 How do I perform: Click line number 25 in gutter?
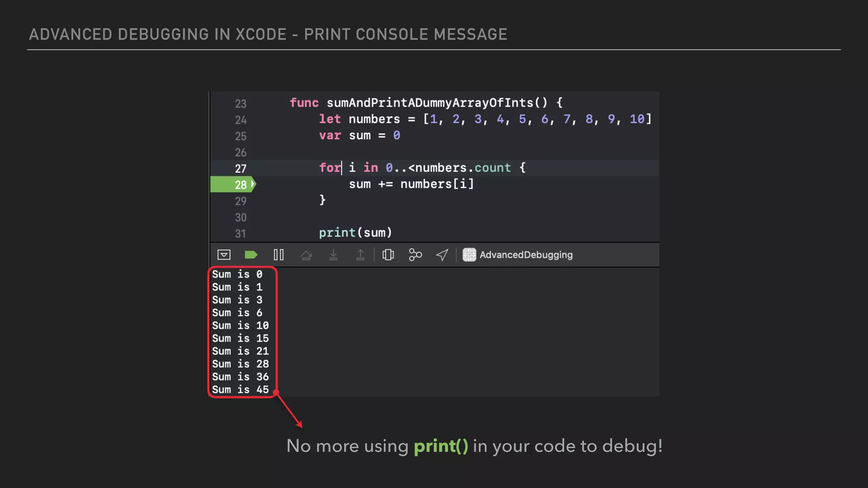tap(241, 136)
